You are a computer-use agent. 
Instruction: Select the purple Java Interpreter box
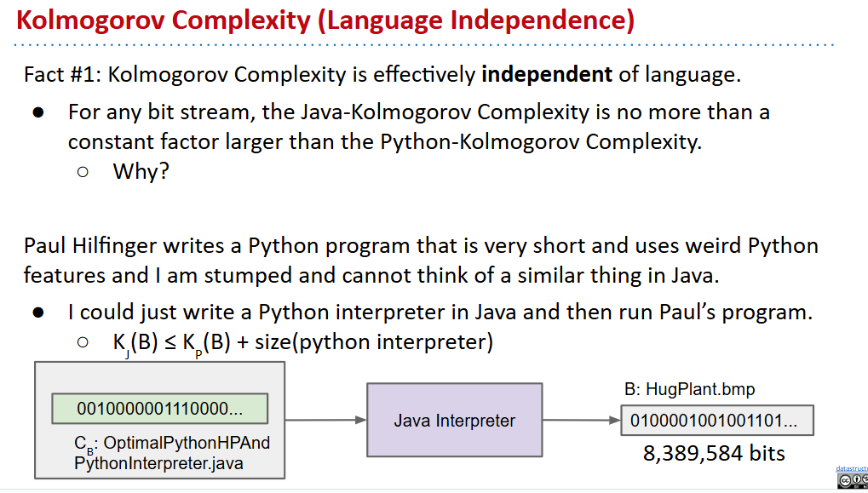[454, 420]
